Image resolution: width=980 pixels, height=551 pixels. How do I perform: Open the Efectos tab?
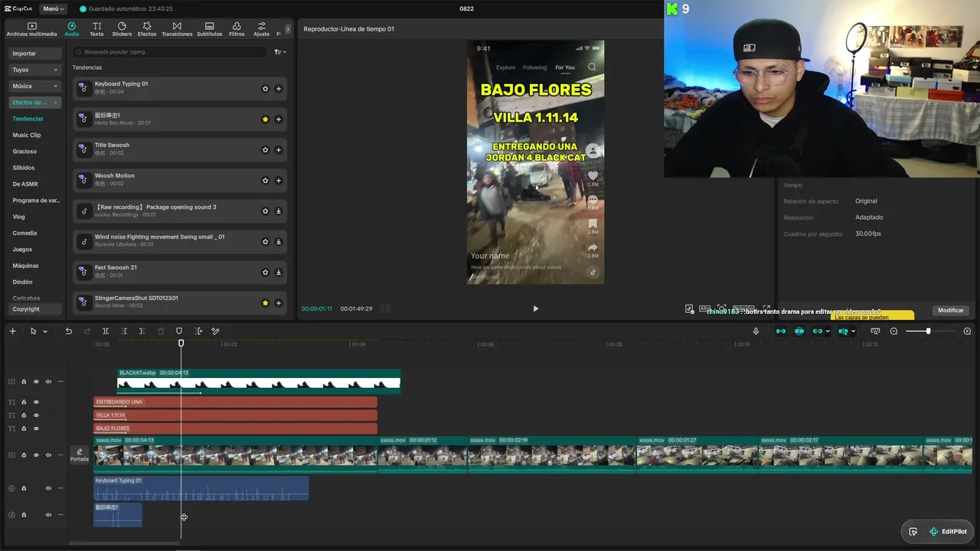tap(147, 29)
